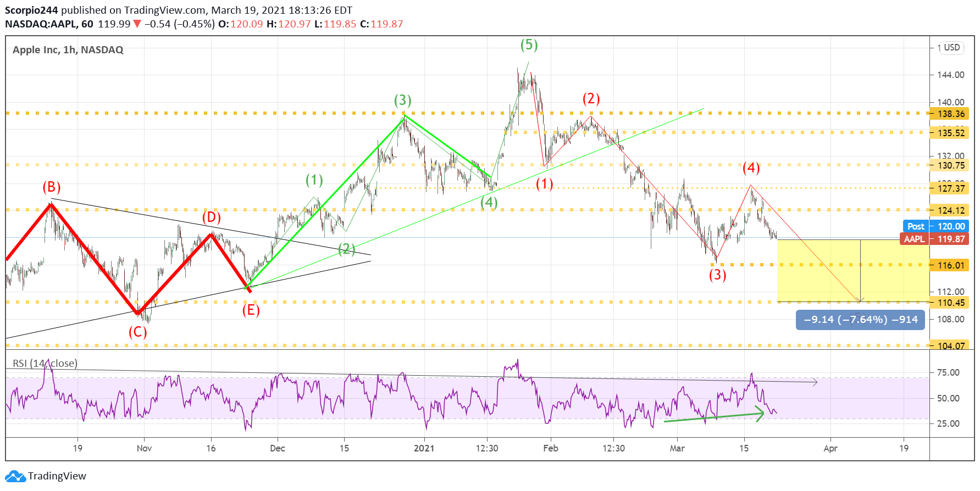The width and height of the screenshot is (980, 491).
Task: Click the 108.00 price scale value
Action: coord(951,319)
